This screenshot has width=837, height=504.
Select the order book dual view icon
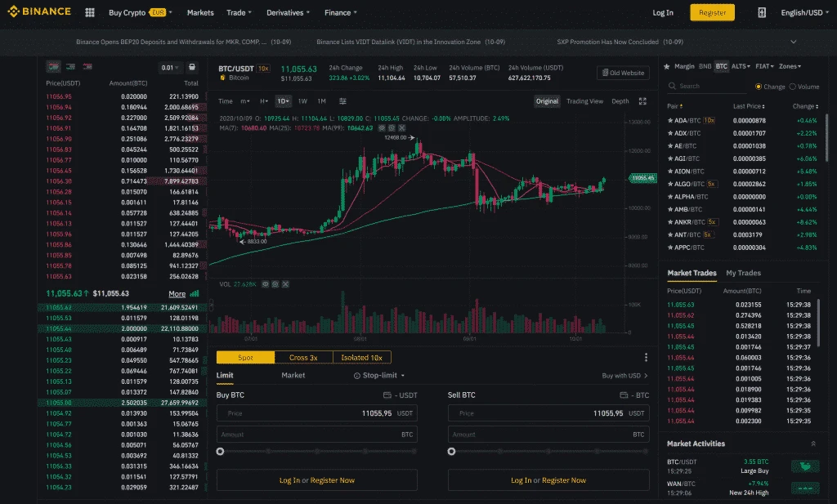coord(53,67)
